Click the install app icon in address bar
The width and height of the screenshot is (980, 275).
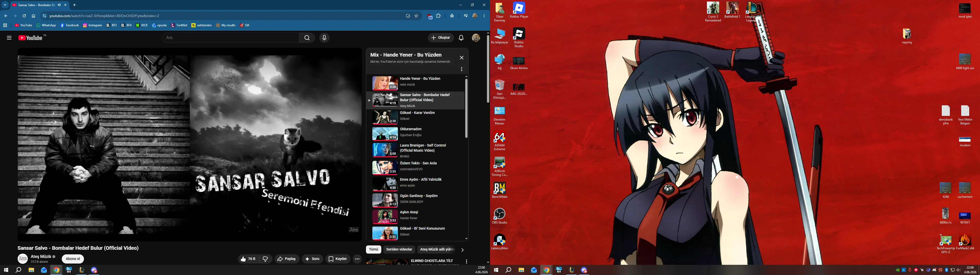pos(408,16)
